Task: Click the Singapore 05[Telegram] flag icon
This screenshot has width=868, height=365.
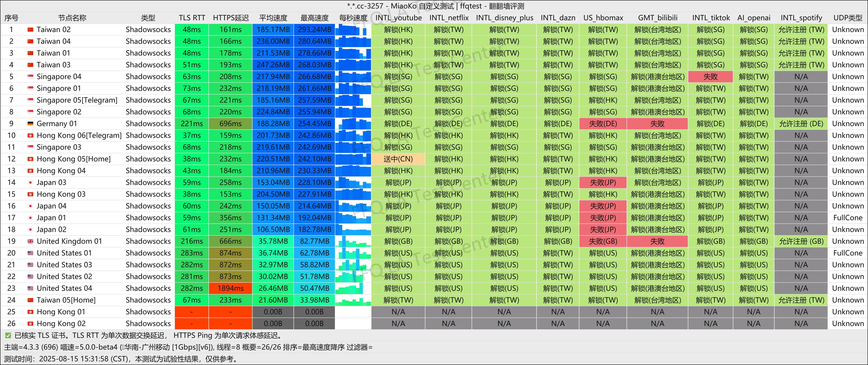Action: coord(30,100)
